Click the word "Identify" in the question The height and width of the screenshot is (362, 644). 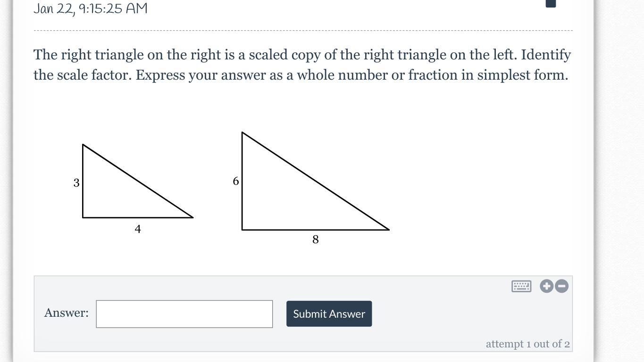pos(546,55)
